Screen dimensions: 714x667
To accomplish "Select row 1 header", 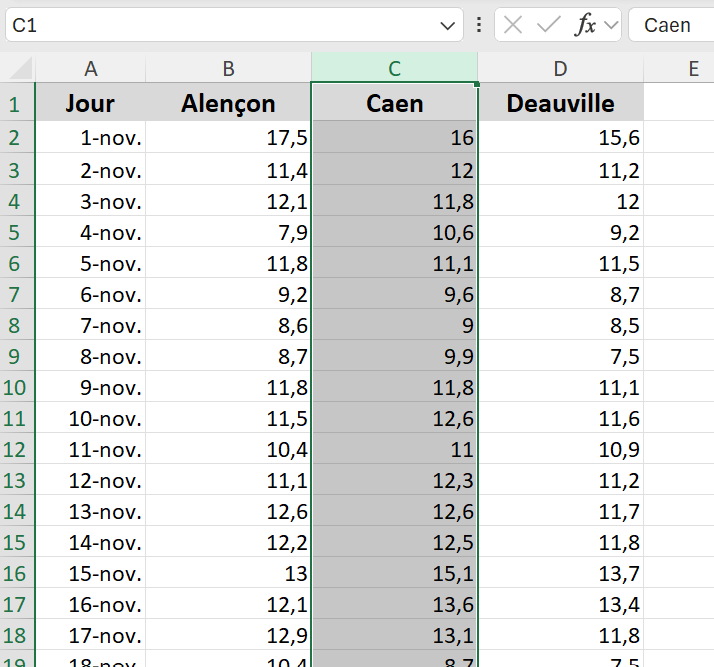I will pyautogui.click(x=16, y=104).
